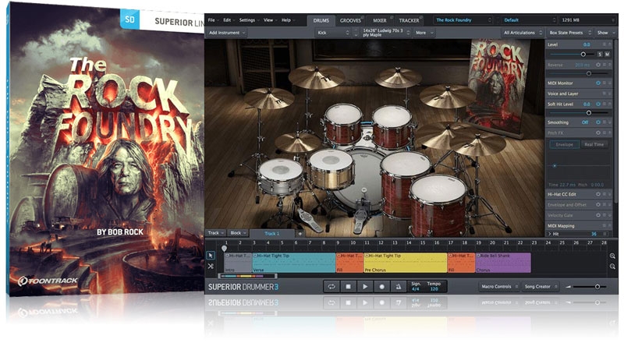Image resolution: width=624 pixels, height=364 pixels.
Task: Toggle the metronome click icon
Action: (x=399, y=286)
